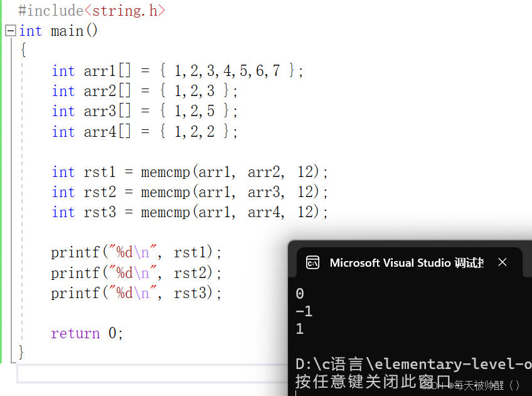Click the arr2[] = { 1,2,3 } line

click(144, 91)
